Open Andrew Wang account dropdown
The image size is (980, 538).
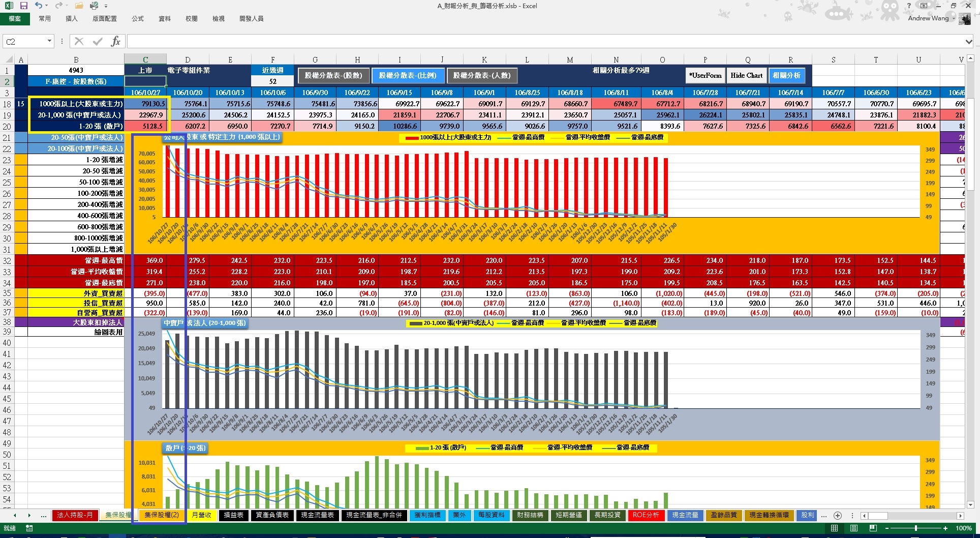[954, 18]
